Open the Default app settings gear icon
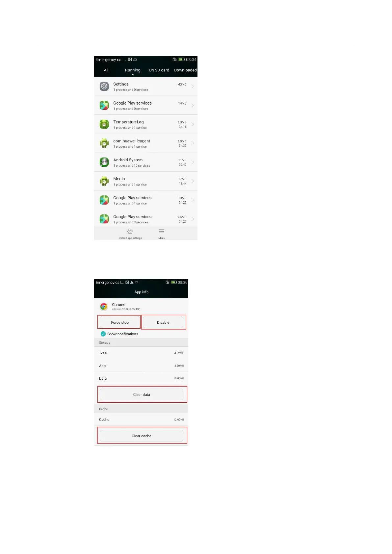 point(130,231)
